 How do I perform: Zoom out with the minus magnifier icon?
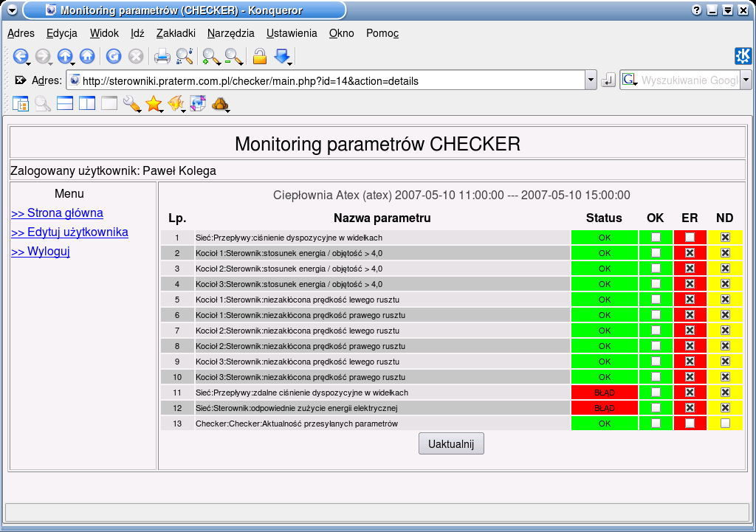click(233, 57)
